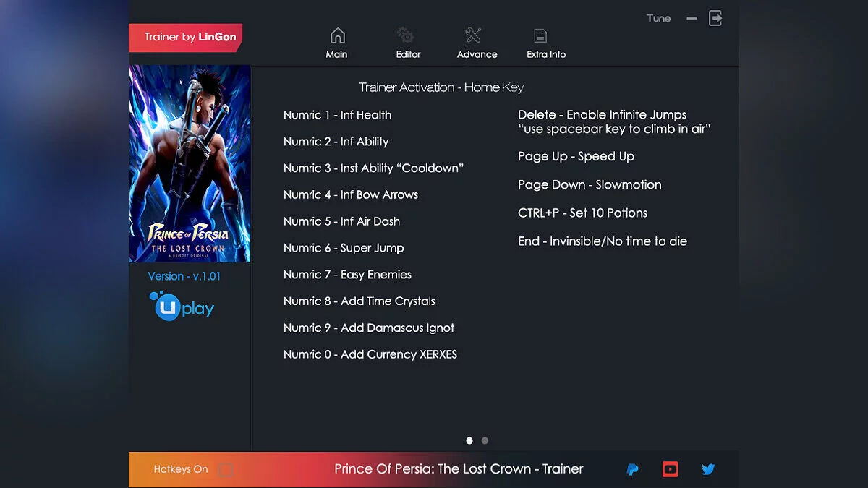The width and height of the screenshot is (868, 488).
Task: Click the Uplay logo
Action: 182,307
